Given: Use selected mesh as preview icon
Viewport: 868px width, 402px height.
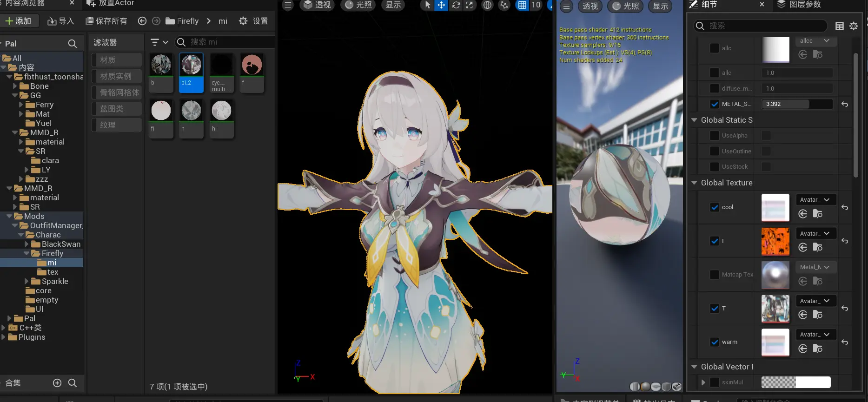Looking at the screenshot, I should click(677, 387).
